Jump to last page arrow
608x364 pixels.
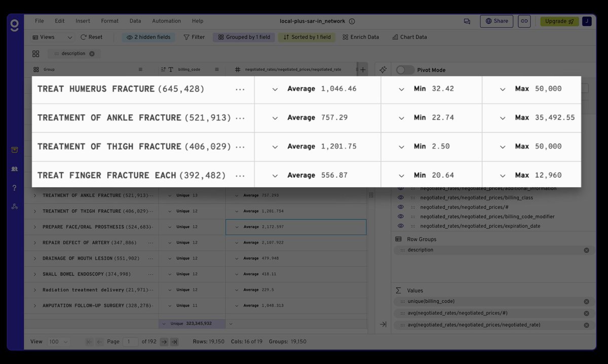[x=174, y=342]
